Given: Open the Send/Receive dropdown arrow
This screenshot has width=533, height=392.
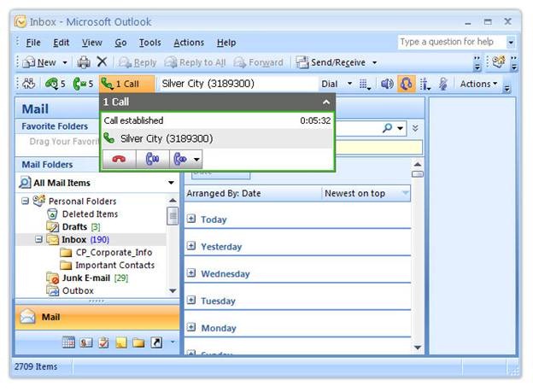Looking at the screenshot, I should (x=375, y=63).
